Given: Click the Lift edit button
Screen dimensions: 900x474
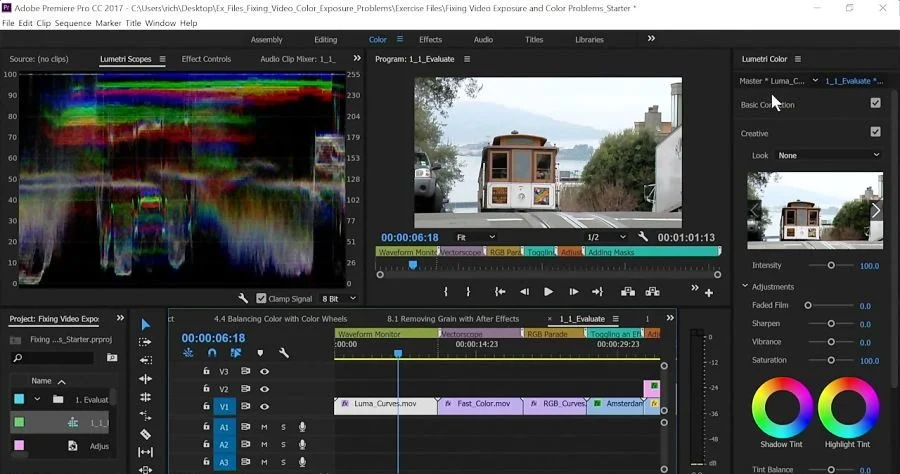Looking at the screenshot, I should click(627, 292).
